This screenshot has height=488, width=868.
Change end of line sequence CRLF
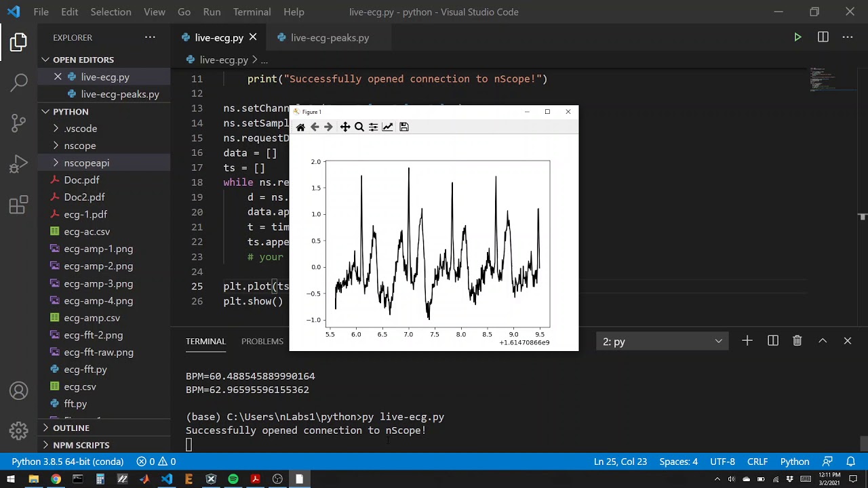757,462
